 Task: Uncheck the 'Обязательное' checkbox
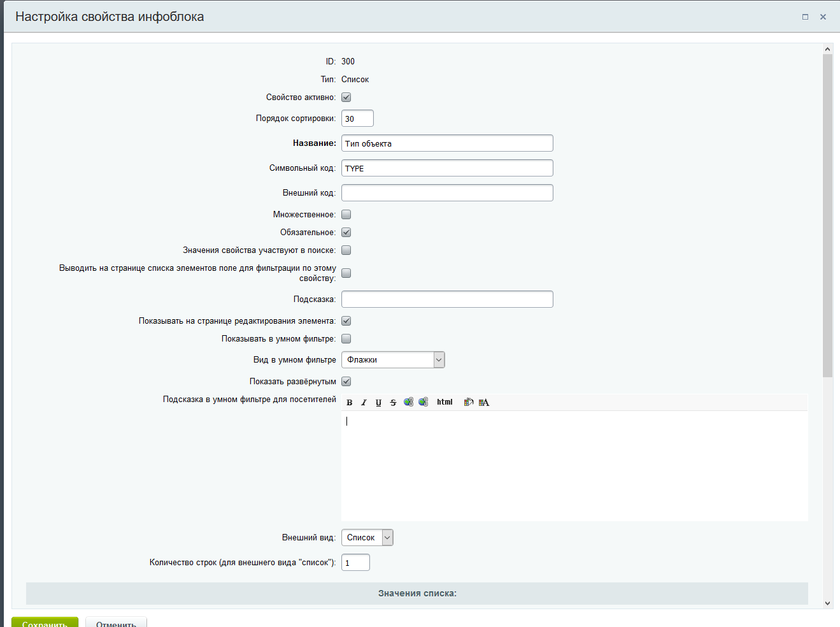pyautogui.click(x=346, y=233)
